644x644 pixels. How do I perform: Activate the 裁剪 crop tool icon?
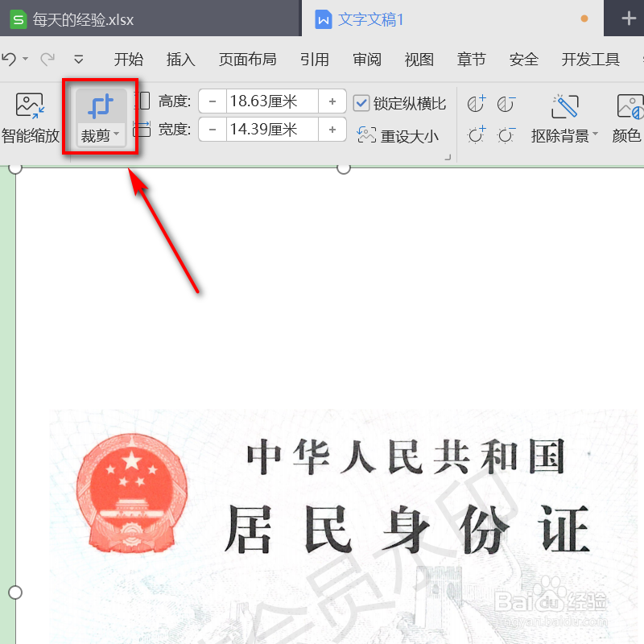pyautogui.click(x=101, y=106)
